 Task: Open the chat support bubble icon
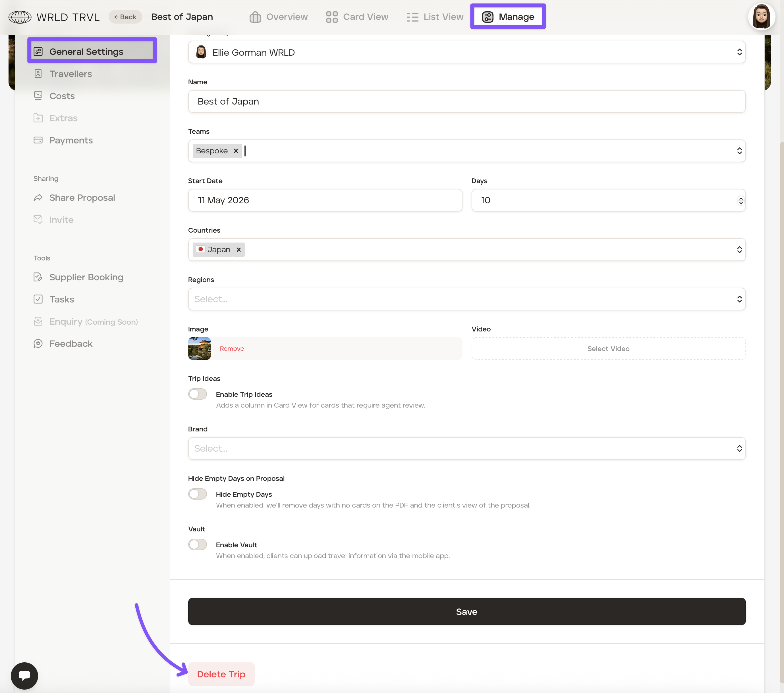pos(24,675)
